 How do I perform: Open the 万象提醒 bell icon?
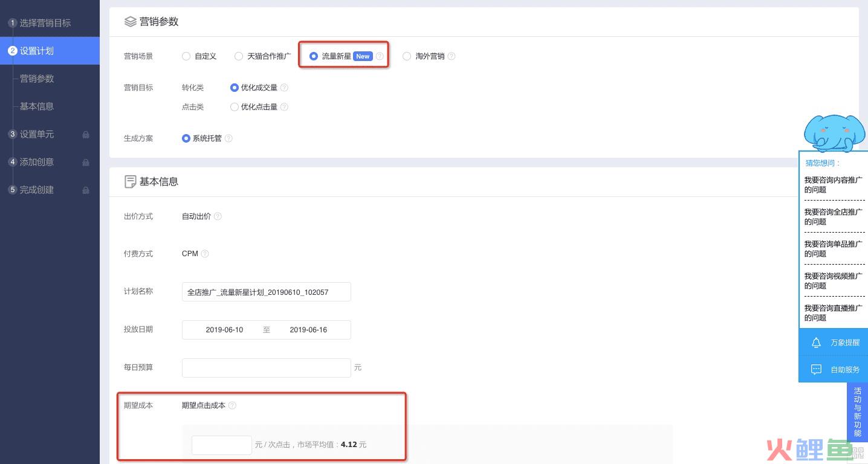(815, 343)
